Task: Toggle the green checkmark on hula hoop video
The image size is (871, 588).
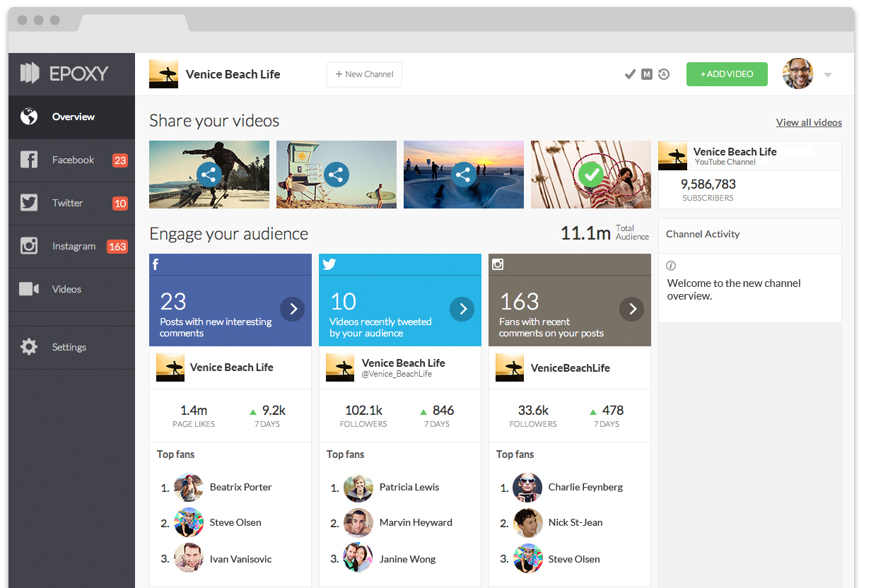Action: [x=591, y=174]
